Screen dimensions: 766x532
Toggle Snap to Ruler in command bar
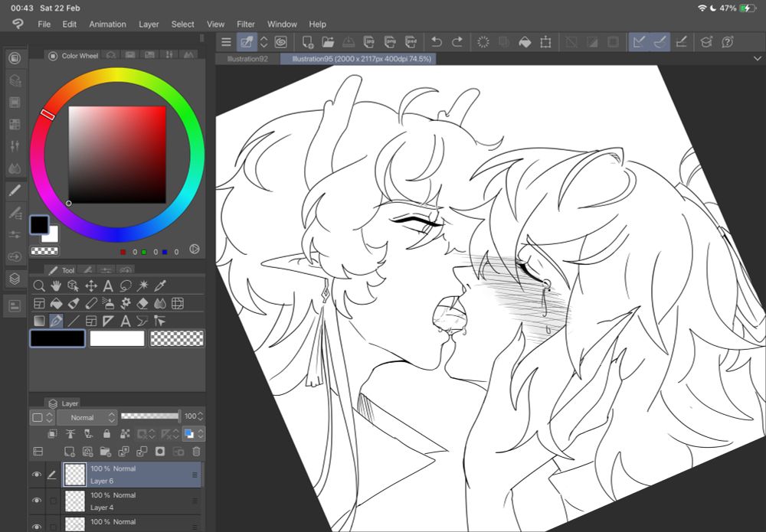639,42
